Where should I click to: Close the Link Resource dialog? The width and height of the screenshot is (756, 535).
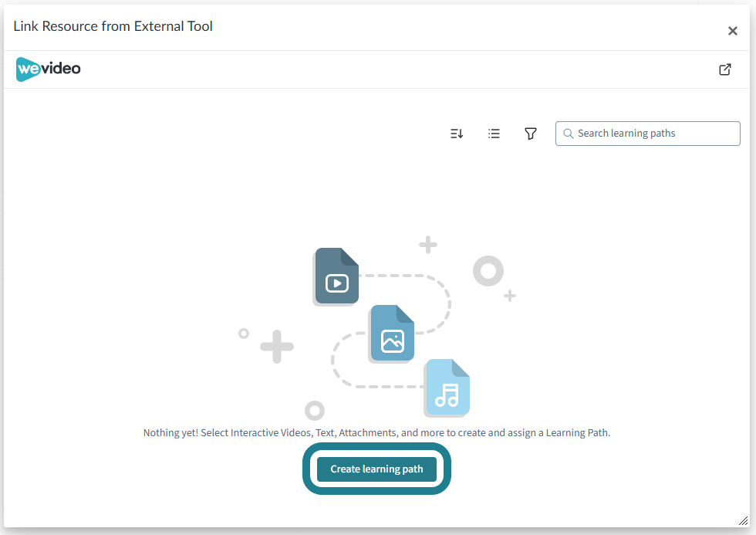pyautogui.click(x=732, y=31)
